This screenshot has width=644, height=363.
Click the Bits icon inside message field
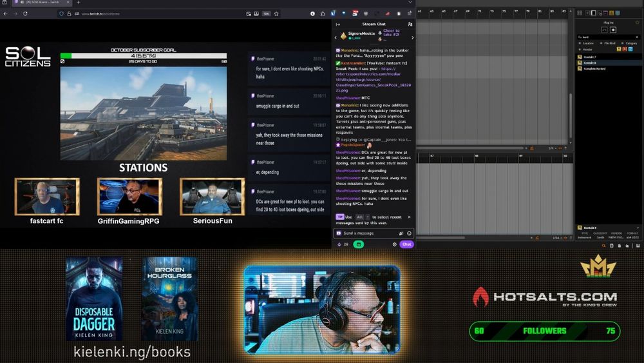point(401,233)
